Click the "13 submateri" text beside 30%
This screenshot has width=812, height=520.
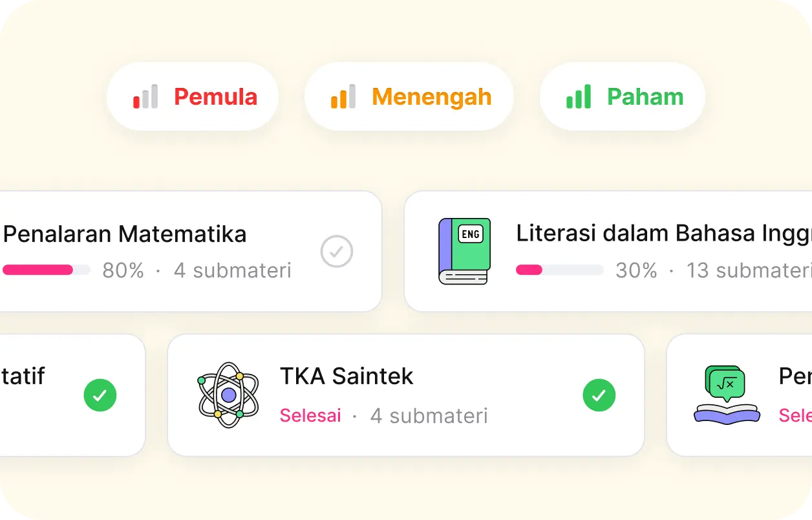(749, 270)
